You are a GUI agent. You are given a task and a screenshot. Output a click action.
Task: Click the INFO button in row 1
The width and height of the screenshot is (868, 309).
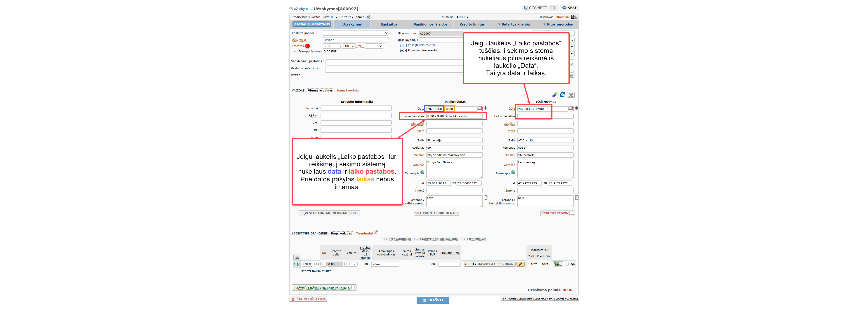307,265
